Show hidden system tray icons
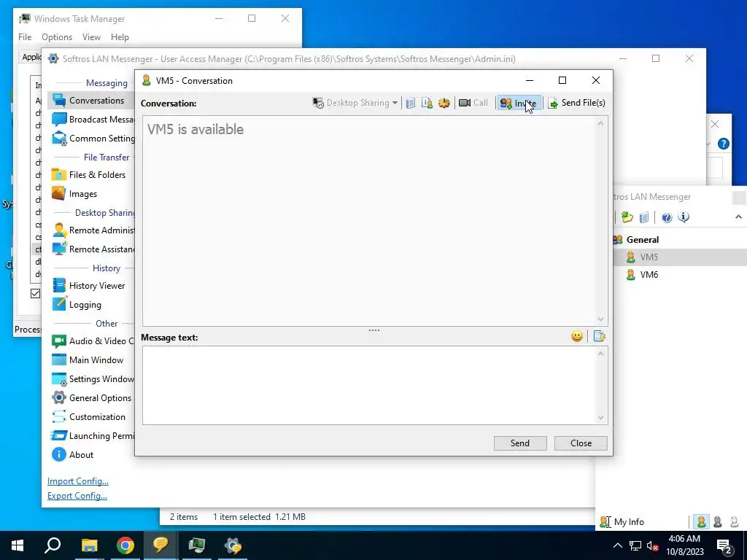The image size is (747, 560). click(617, 545)
